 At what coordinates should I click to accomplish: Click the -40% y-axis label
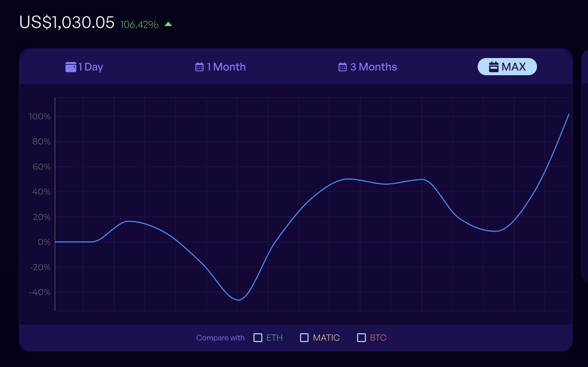coord(40,293)
